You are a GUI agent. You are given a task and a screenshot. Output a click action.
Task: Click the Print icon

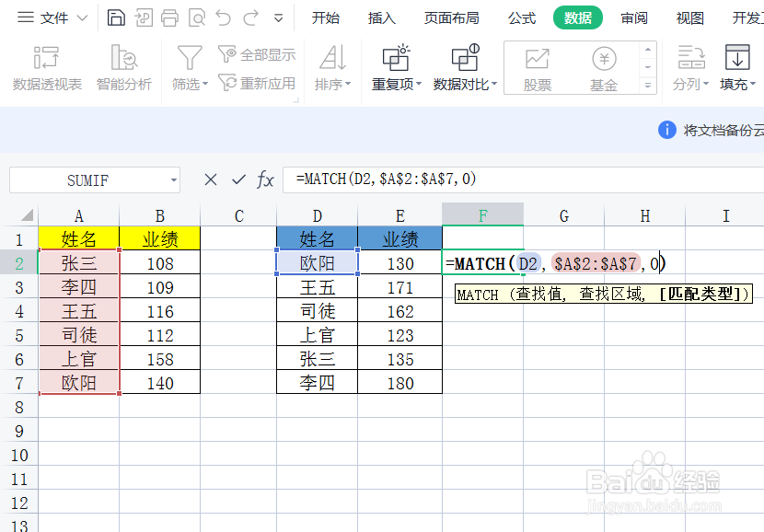click(171, 17)
